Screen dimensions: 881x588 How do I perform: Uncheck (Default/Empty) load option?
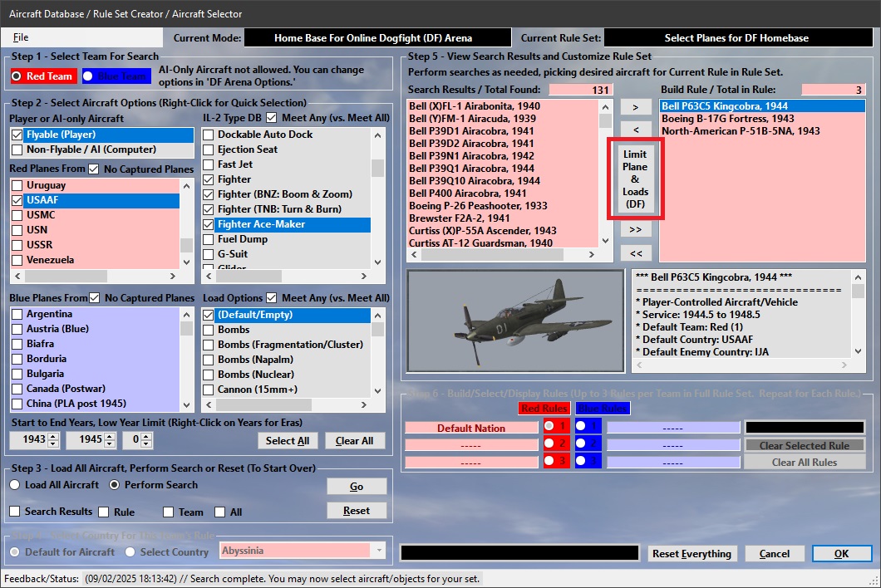pos(209,315)
